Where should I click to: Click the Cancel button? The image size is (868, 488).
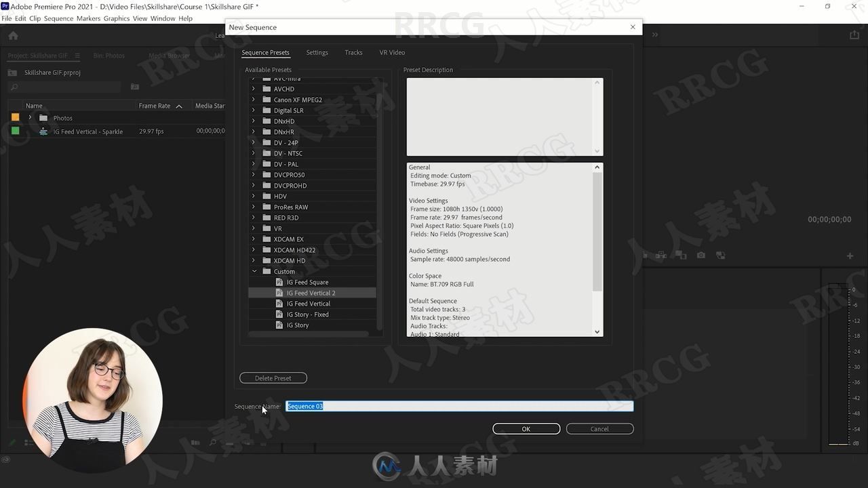(x=599, y=429)
